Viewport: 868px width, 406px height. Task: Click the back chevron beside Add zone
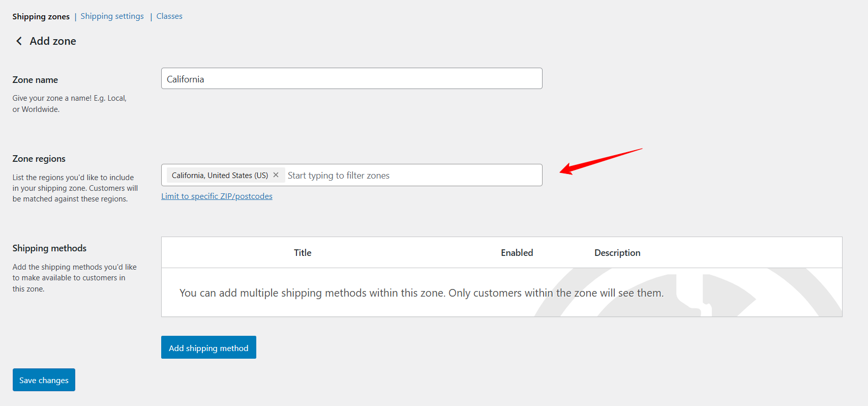[19, 41]
